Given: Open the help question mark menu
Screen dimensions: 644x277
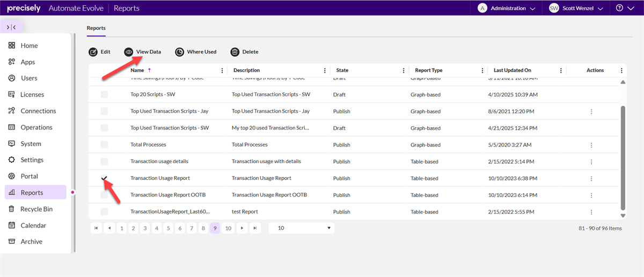Looking at the screenshot, I should coord(624,8).
